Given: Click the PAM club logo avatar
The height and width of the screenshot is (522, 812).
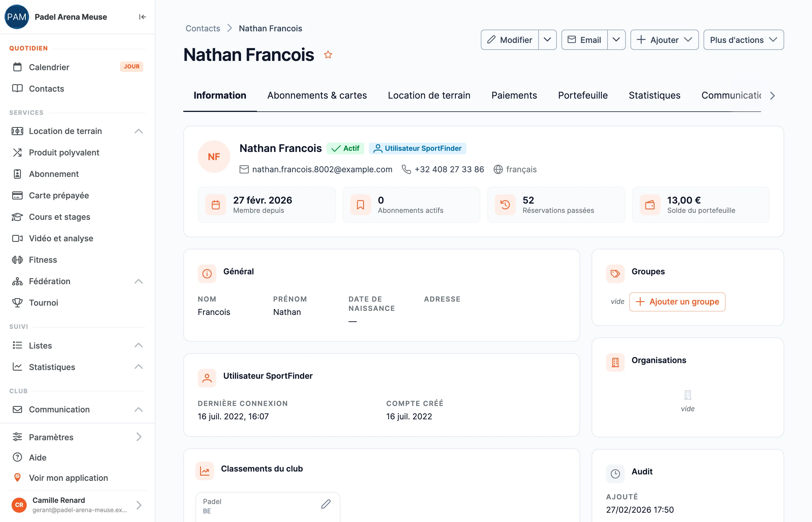Looking at the screenshot, I should click(17, 17).
